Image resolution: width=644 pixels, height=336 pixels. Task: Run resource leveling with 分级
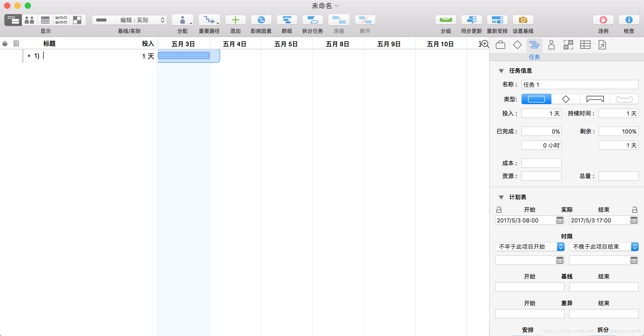(446, 20)
